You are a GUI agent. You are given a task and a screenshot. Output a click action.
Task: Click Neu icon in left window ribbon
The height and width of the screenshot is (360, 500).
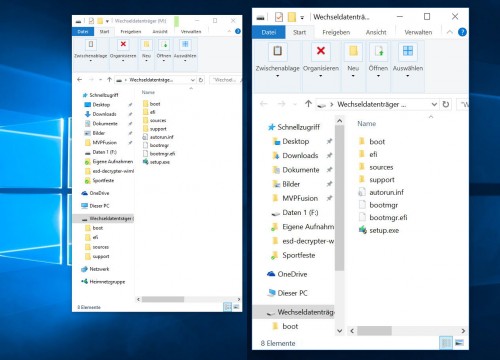pyautogui.click(x=146, y=44)
